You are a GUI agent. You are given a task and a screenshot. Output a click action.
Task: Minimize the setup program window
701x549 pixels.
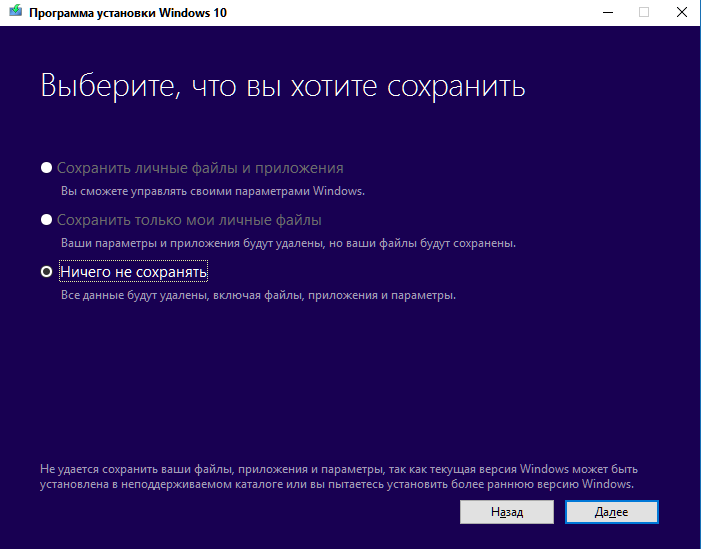[x=608, y=12]
